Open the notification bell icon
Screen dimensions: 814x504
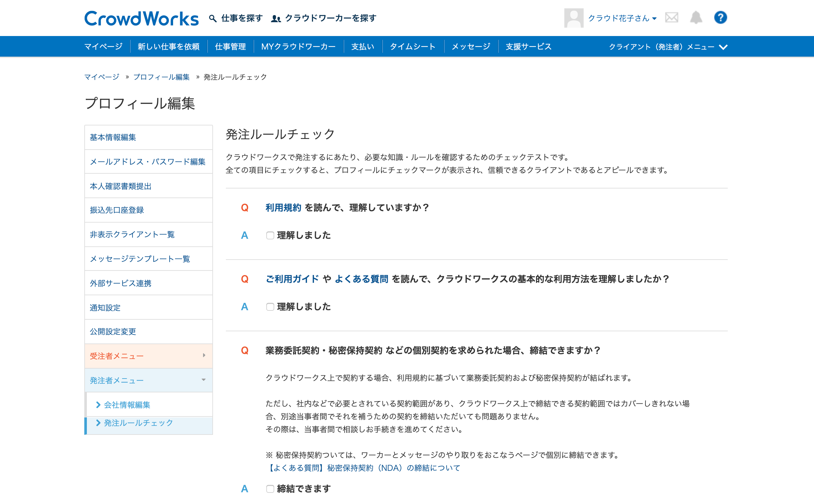pyautogui.click(x=696, y=18)
